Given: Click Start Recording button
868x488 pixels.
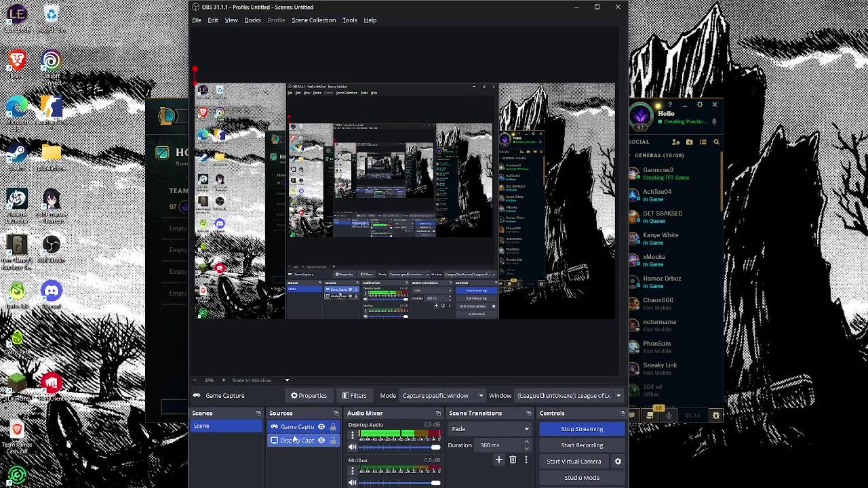Looking at the screenshot, I should [x=582, y=445].
